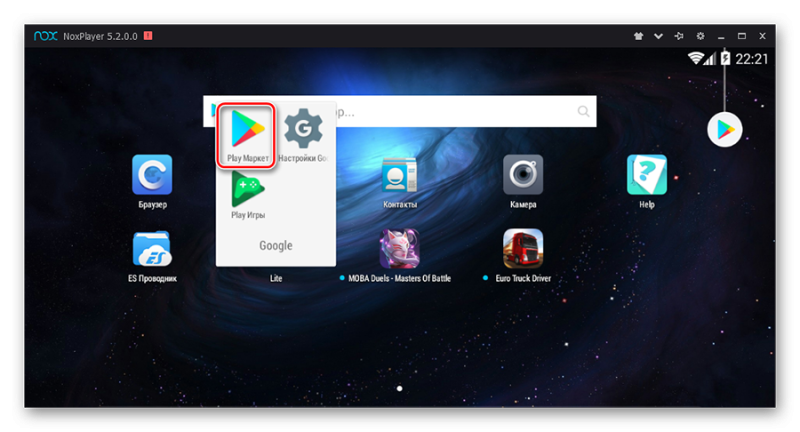Launch MOBA Duels - Masters Of Battle
This screenshot has height=432, width=800.
(x=399, y=248)
